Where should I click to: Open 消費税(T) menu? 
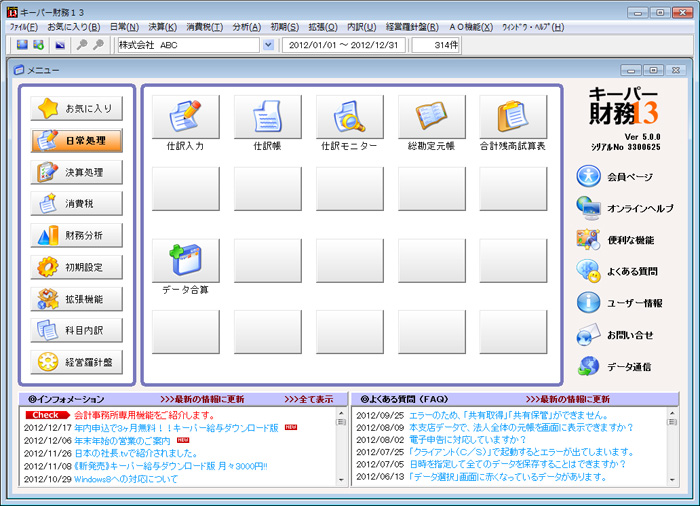204,27
